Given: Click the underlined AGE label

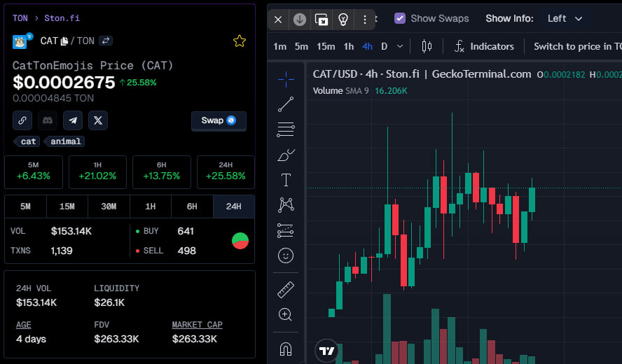Looking at the screenshot, I should (23, 325).
